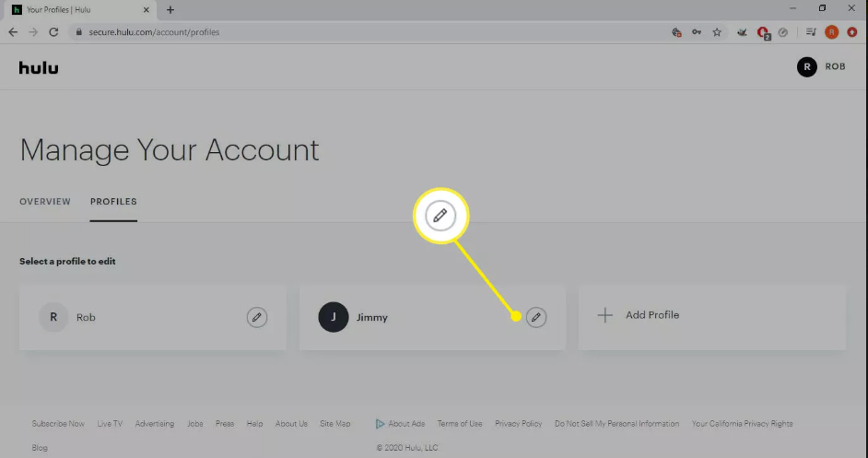Image resolution: width=868 pixels, height=458 pixels.
Task: Click the ROB username in the header
Action: 836,66
